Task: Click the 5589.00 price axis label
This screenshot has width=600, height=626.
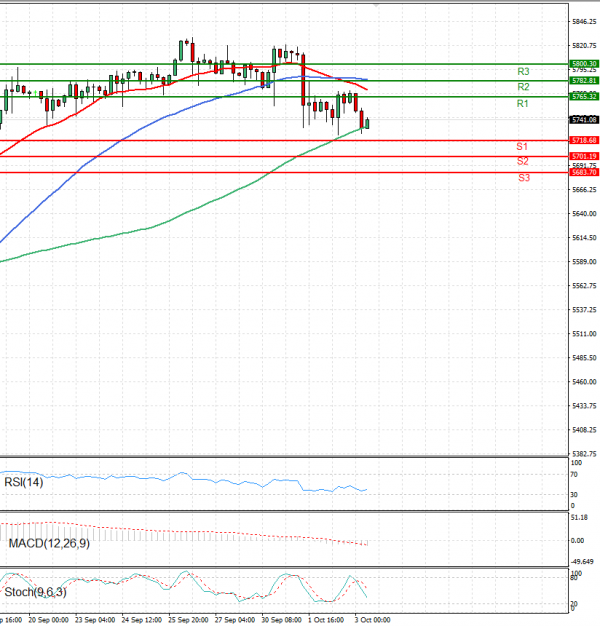Action: tap(584, 262)
